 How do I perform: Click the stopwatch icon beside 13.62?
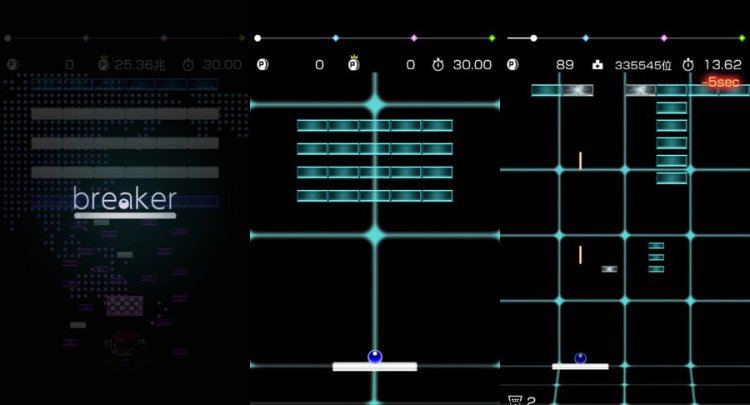pyautogui.click(x=688, y=64)
